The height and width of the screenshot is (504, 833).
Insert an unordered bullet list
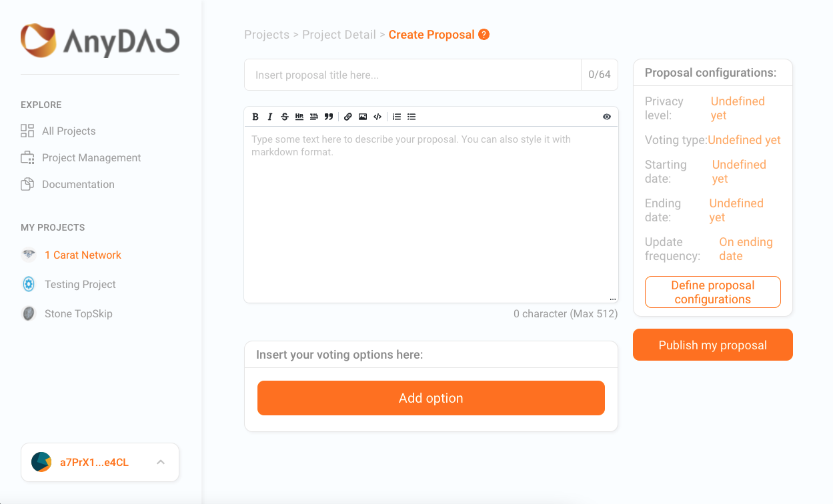point(411,117)
